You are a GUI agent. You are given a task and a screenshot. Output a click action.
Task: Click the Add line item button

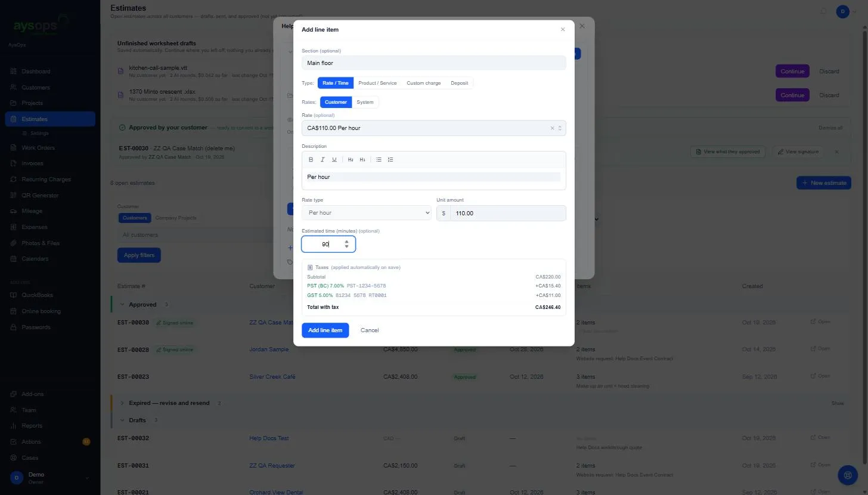(325, 330)
